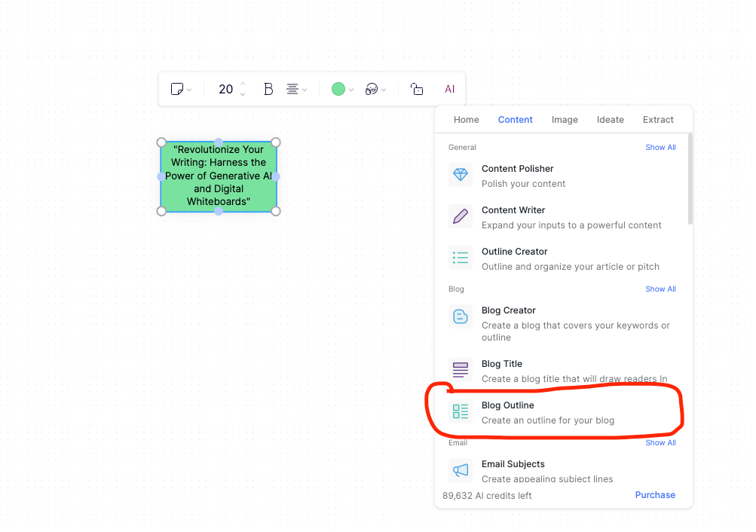The width and height of the screenshot is (756, 532).
Task: Click the Content Writer pen icon
Action: click(461, 216)
